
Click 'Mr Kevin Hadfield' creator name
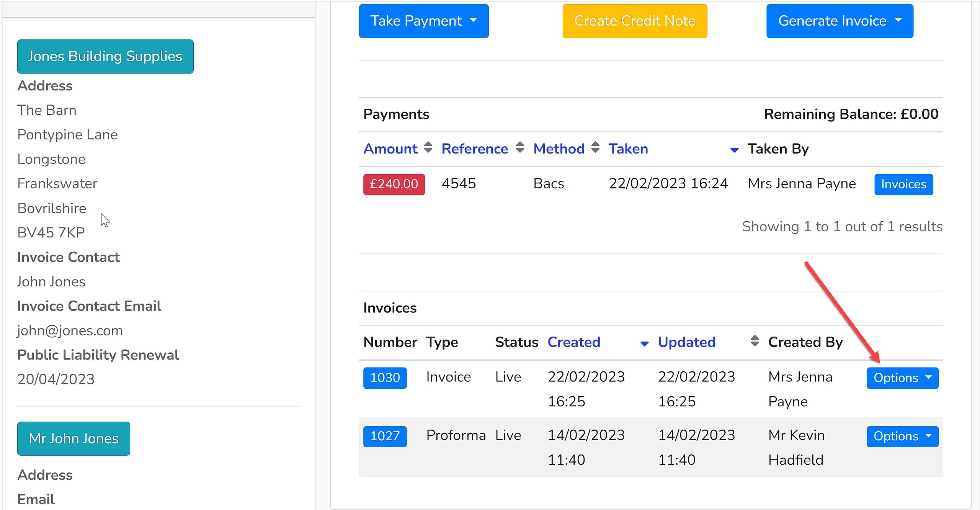(796, 447)
